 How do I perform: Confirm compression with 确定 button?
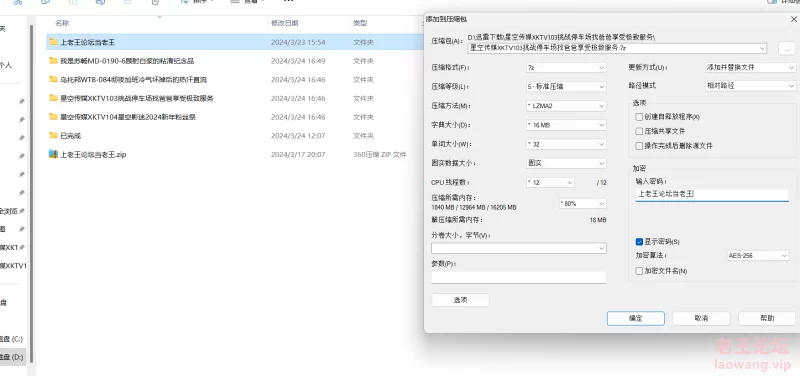pyautogui.click(x=636, y=318)
